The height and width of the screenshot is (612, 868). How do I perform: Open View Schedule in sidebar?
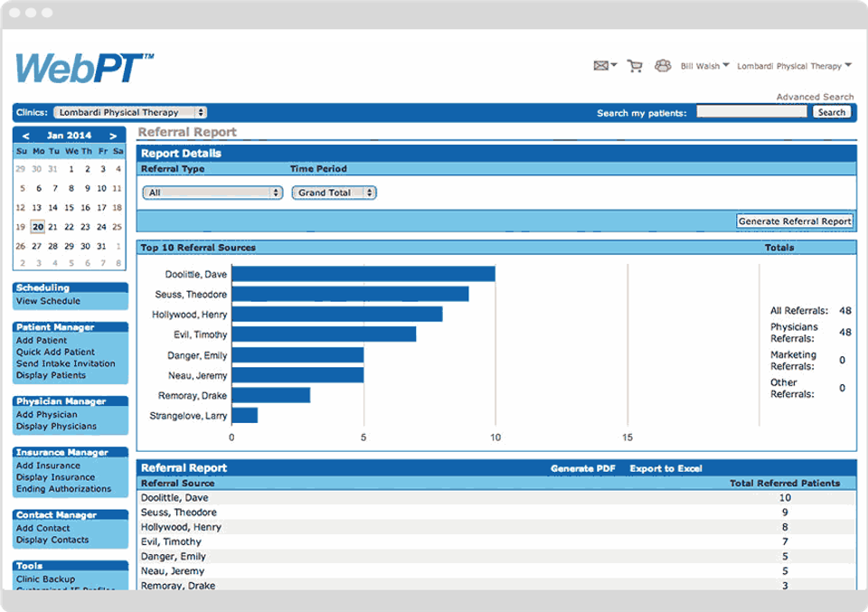pyautogui.click(x=48, y=301)
